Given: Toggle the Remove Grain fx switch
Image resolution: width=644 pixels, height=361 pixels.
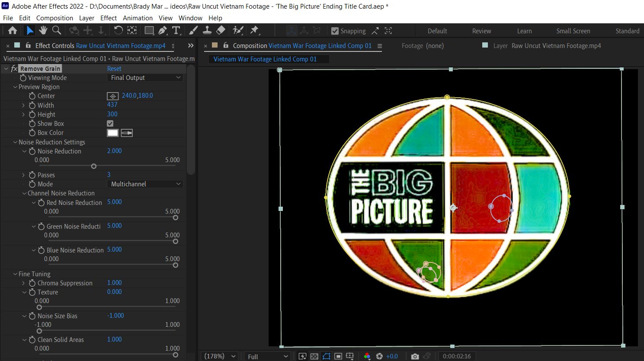Looking at the screenshot, I should [x=14, y=69].
